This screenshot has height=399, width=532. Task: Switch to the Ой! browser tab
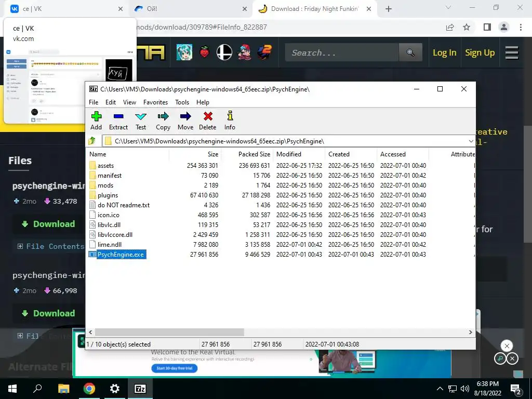[x=191, y=9]
